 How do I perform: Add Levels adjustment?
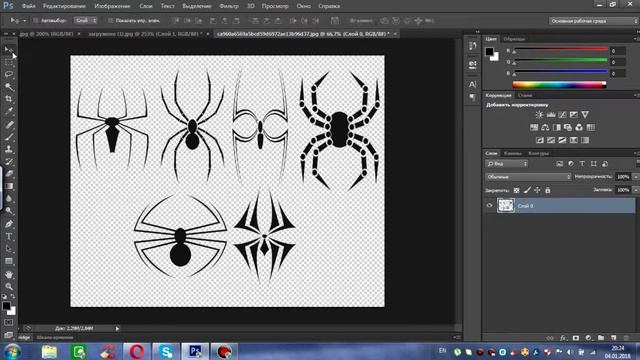[551, 115]
